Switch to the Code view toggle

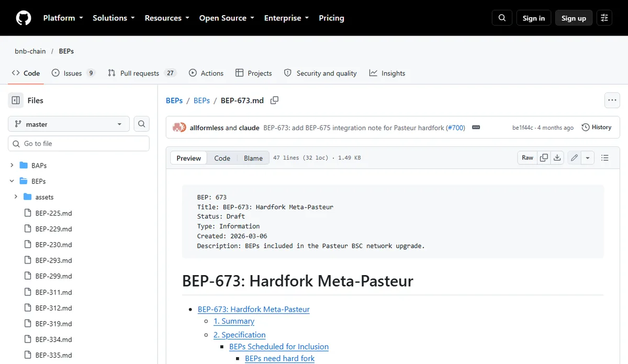click(x=222, y=158)
